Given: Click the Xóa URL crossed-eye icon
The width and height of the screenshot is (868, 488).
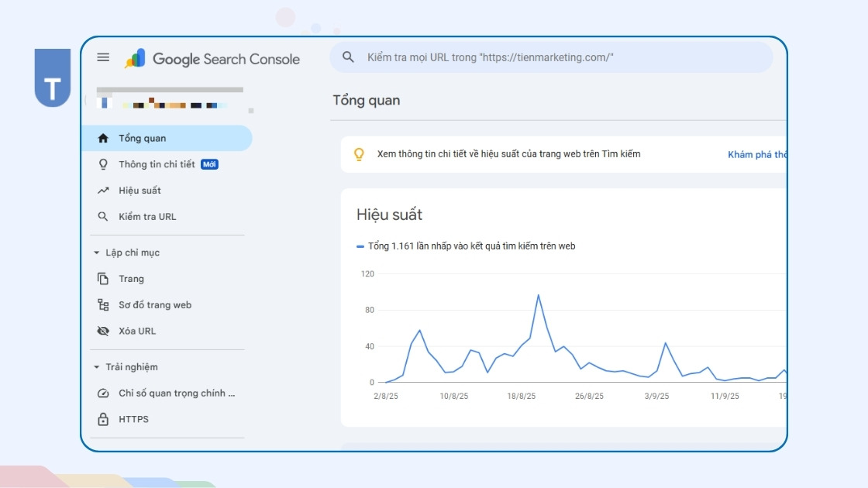Looking at the screenshot, I should click(103, 331).
